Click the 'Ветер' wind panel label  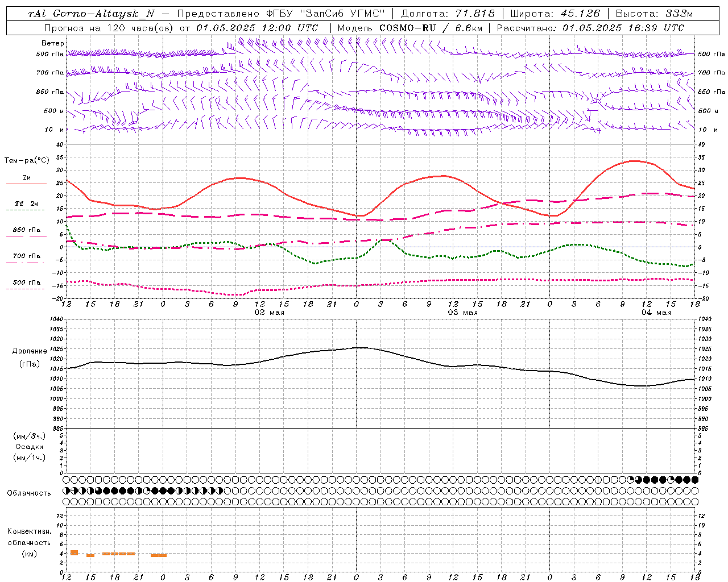[53, 43]
